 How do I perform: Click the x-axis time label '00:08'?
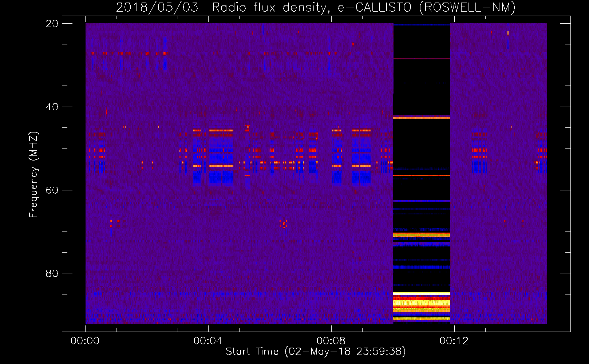tap(331, 341)
